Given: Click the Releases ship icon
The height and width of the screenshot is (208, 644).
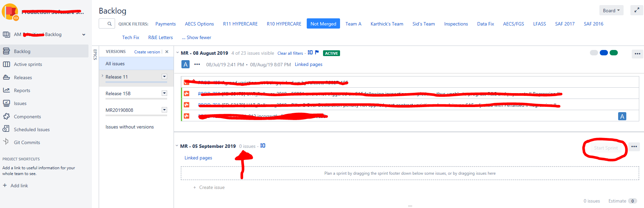Looking at the screenshot, I should [x=6, y=77].
